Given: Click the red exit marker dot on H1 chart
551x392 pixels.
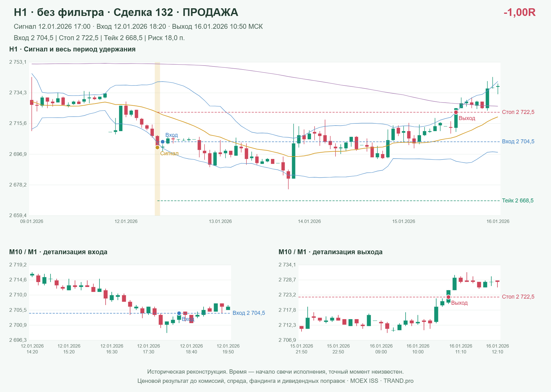Looking at the screenshot, I should (x=456, y=112).
